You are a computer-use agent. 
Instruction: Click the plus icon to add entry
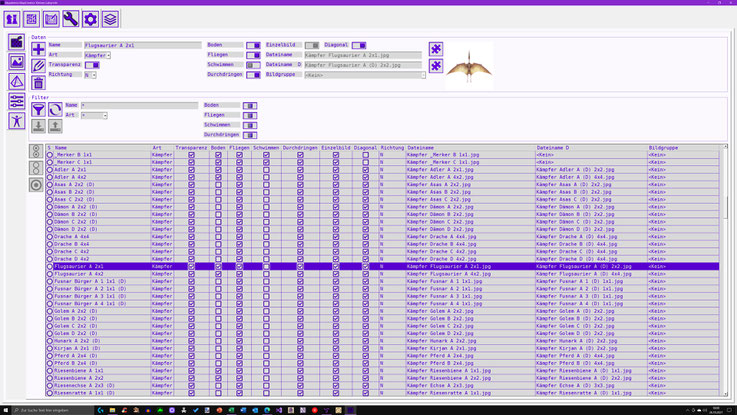[x=38, y=48]
